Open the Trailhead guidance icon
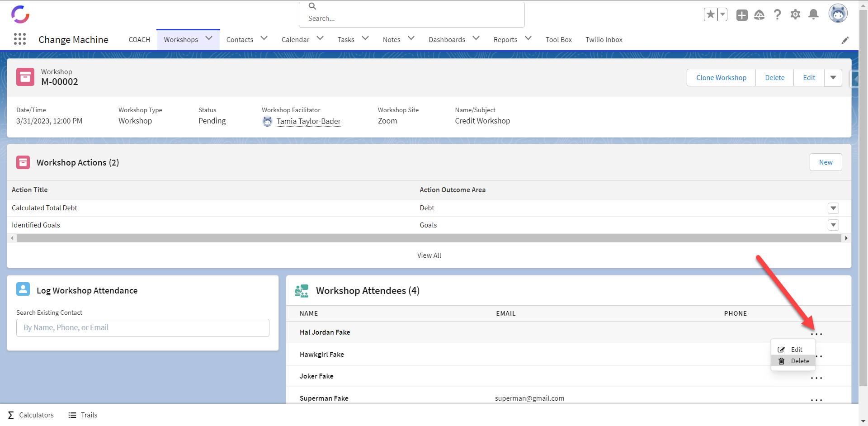Viewport: 868px width, 426px height. click(759, 15)
